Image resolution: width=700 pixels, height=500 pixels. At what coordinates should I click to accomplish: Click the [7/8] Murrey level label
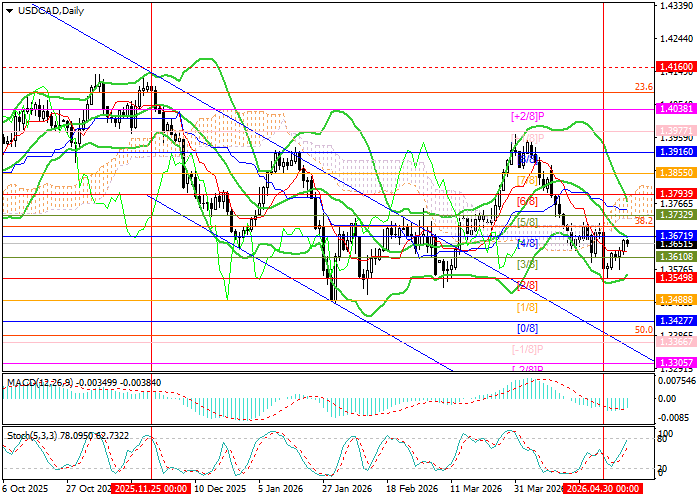tap(527, 180)
